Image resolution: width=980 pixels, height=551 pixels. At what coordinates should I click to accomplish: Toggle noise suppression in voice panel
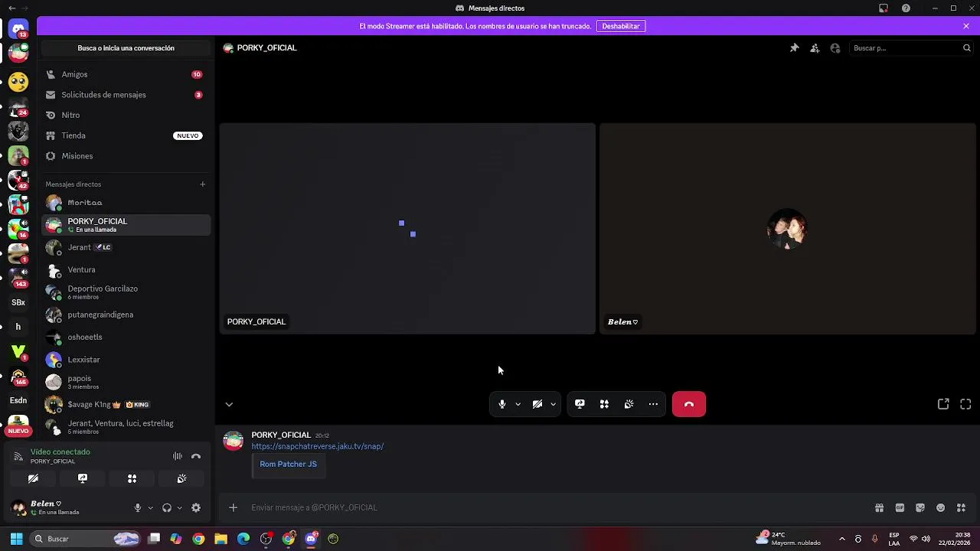(x=178, y=456)
